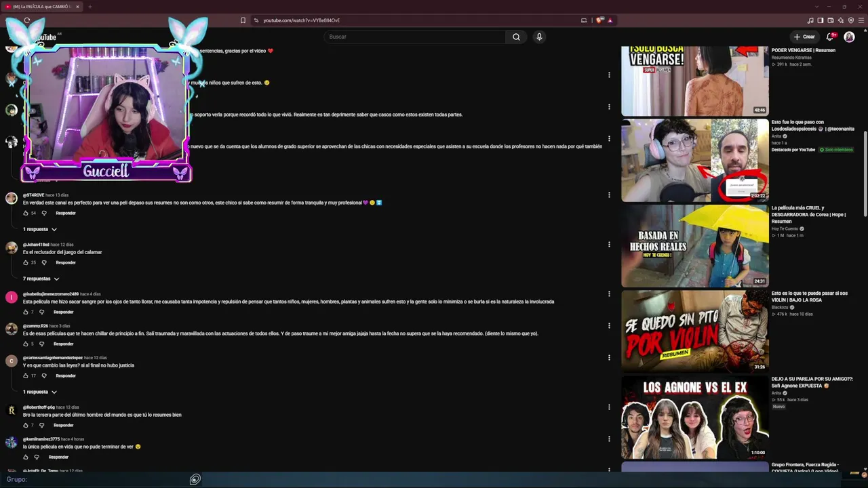Reply to the @kamilramirez3775 comment
The height and width of the screenshot is (488, 868).
pyautogui.click(x=58, y=457)
